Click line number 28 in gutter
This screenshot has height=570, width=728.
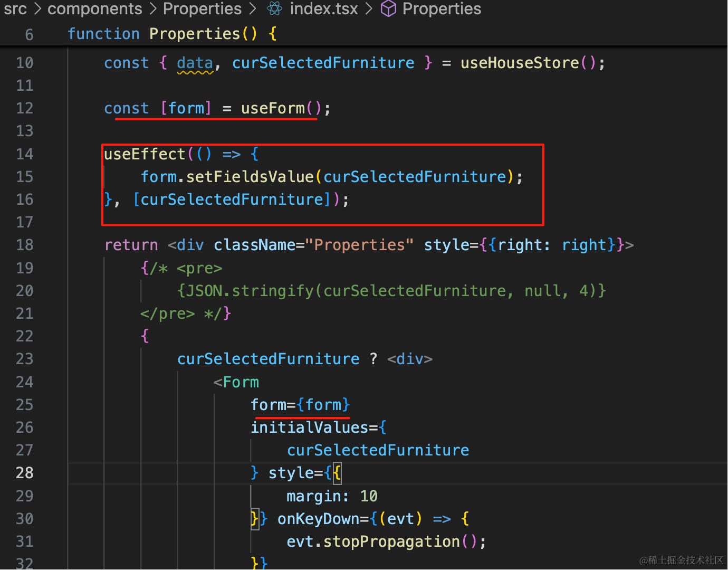(25, 473)
